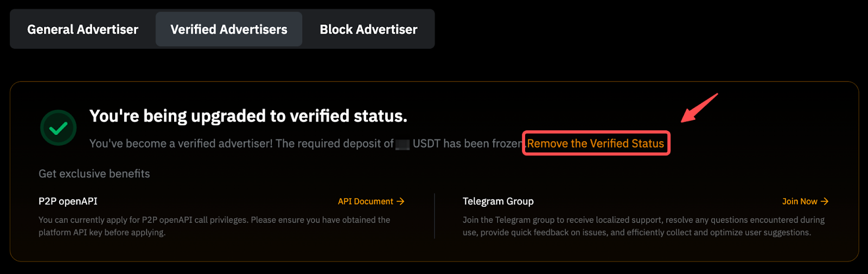Click the USDT currency label

click(x=426, y=144)
